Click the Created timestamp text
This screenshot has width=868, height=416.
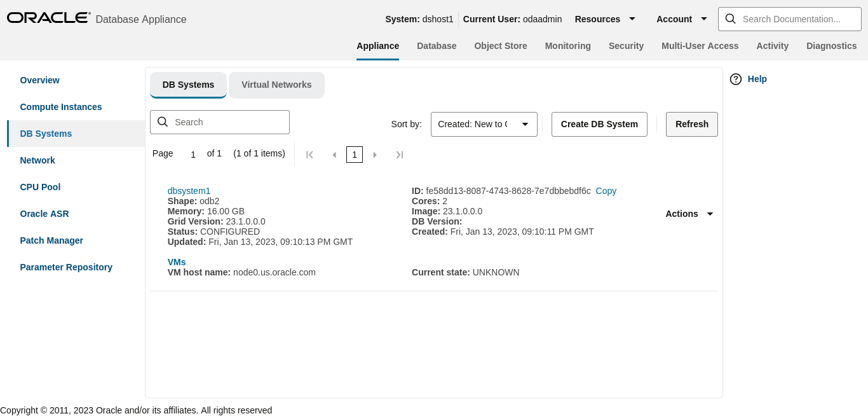click(503, 232)
